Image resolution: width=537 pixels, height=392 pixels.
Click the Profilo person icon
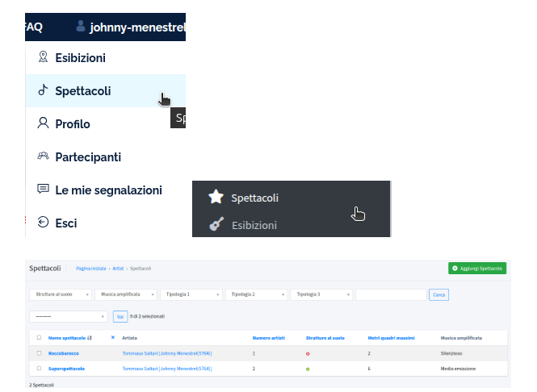pos(44,123)
